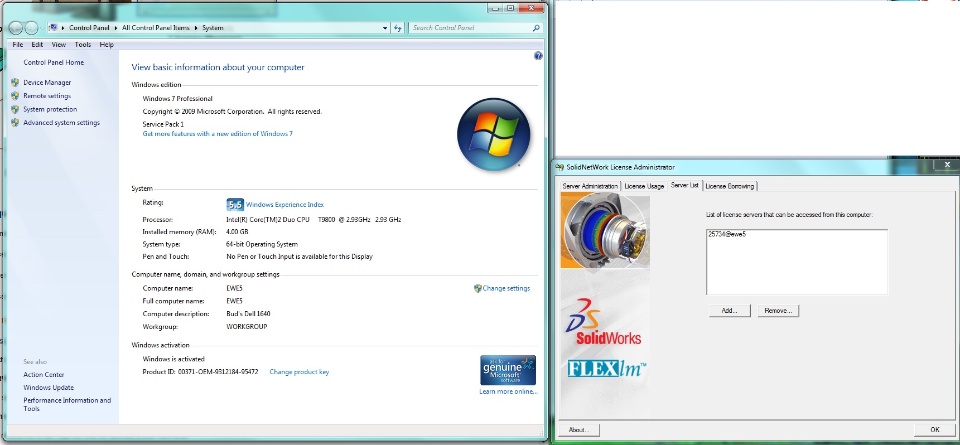Image resolution: width=960 pixels, height=445 pixels.
Task: Click the Remove... button for license servers
Action: point(778,311)
